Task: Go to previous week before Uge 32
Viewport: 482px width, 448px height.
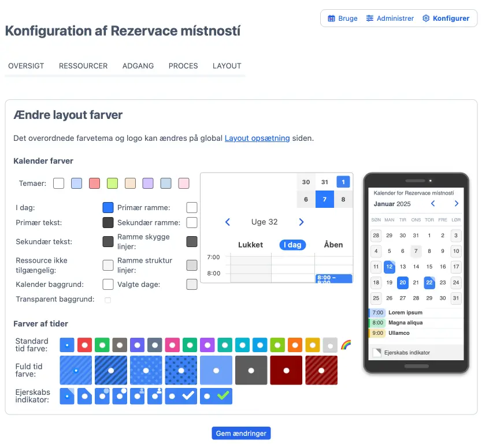Action: tap(228, 222)
